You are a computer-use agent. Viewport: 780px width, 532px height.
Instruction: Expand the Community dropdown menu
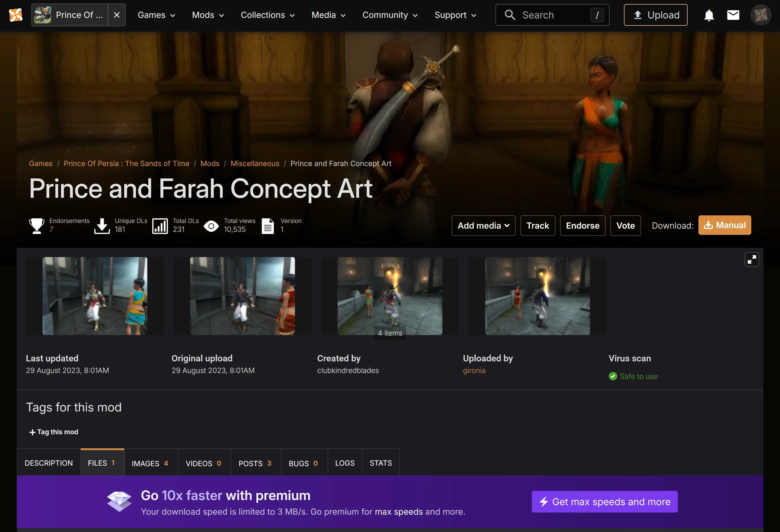[390, 15]
